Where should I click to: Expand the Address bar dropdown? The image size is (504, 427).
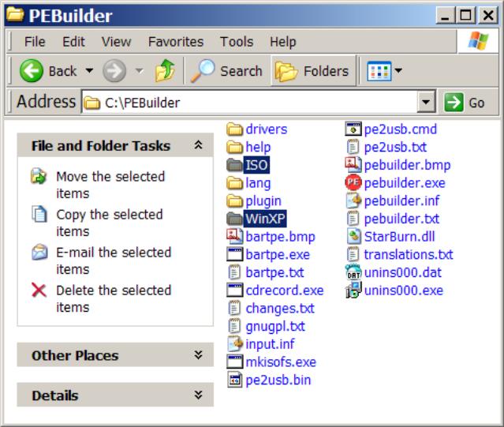[426, 103]
